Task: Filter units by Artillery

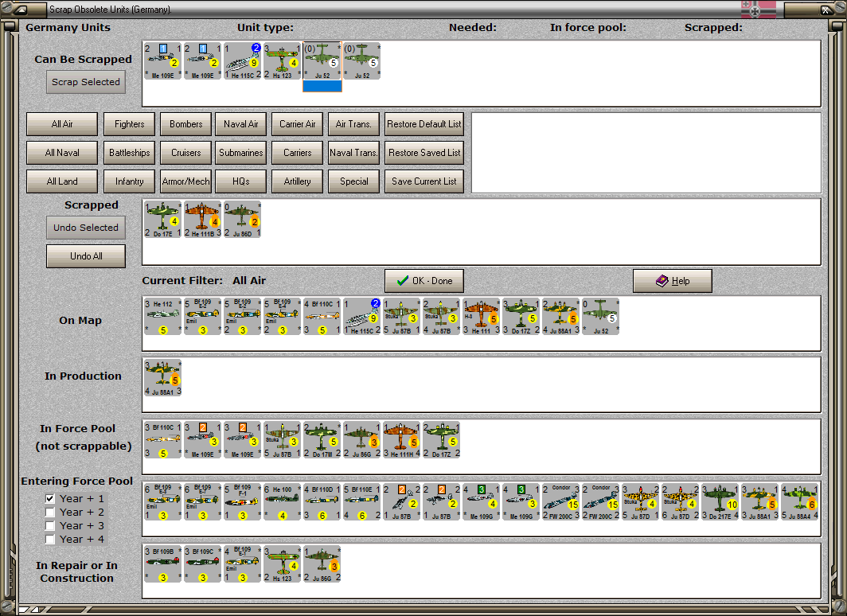Action: click(x=298, y=181)
